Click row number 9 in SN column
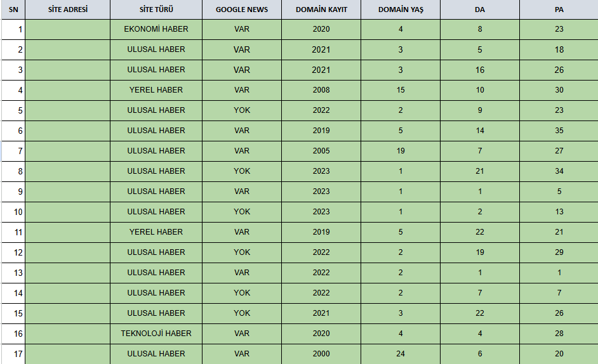The width and height of the screenshot is (598, 364). click(x=13, y=192)
